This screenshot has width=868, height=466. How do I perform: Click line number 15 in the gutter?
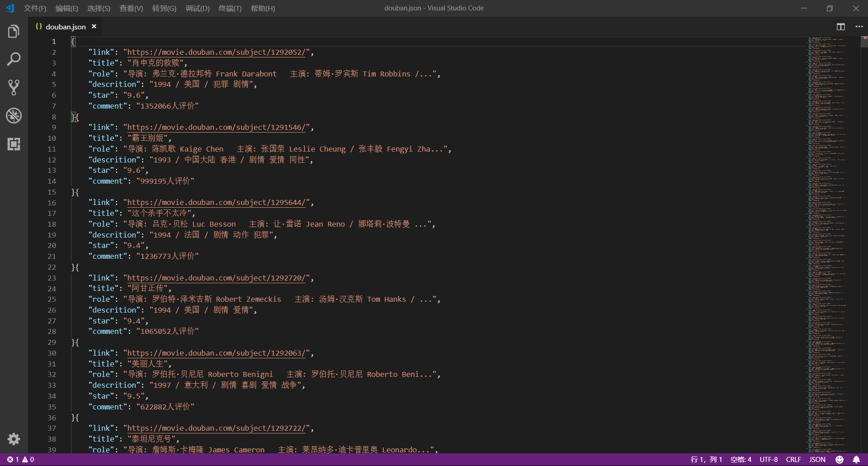[52, 192]
